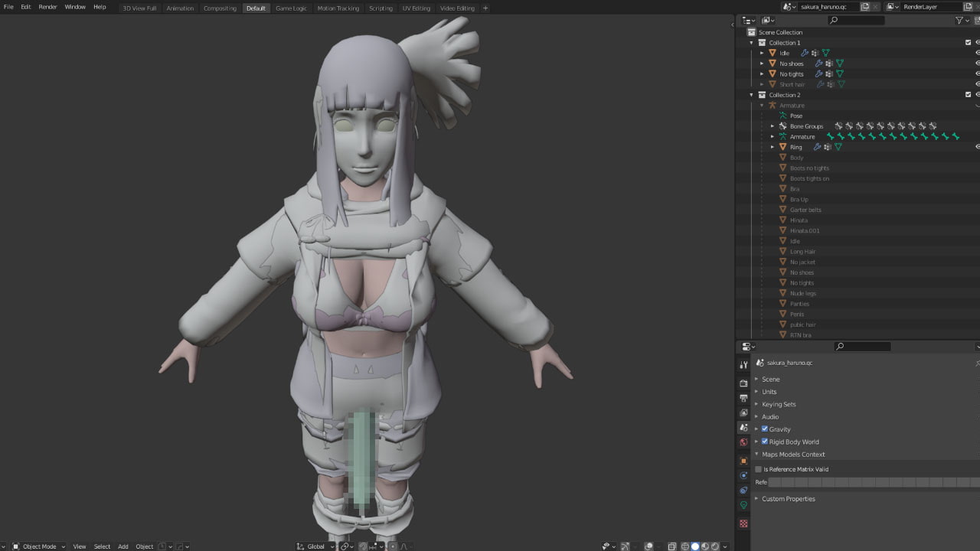Open the Render menu
The width and height of the screenshot is (980, 551).
(x=47, y=7)
